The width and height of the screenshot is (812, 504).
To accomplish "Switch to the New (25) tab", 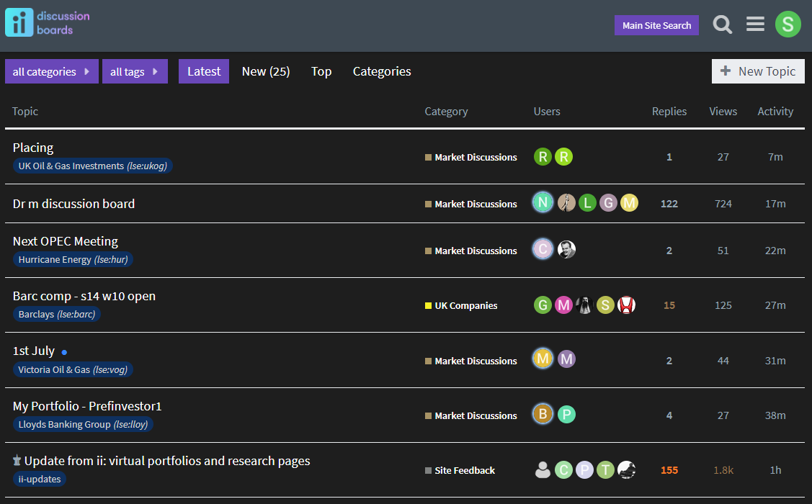I will (x=266, y=71).
